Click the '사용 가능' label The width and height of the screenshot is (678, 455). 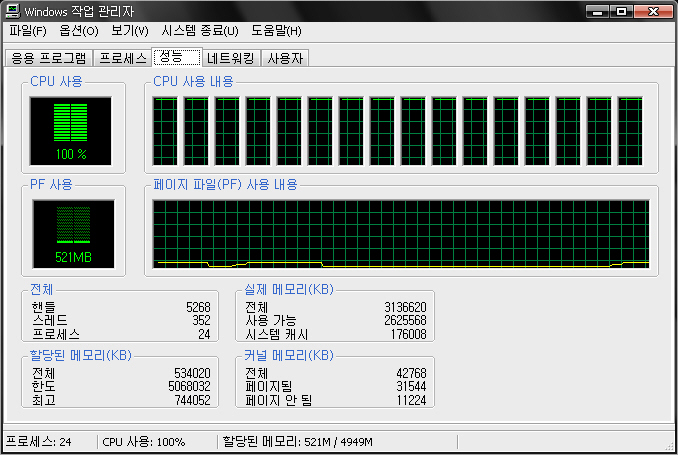(271, 320)
